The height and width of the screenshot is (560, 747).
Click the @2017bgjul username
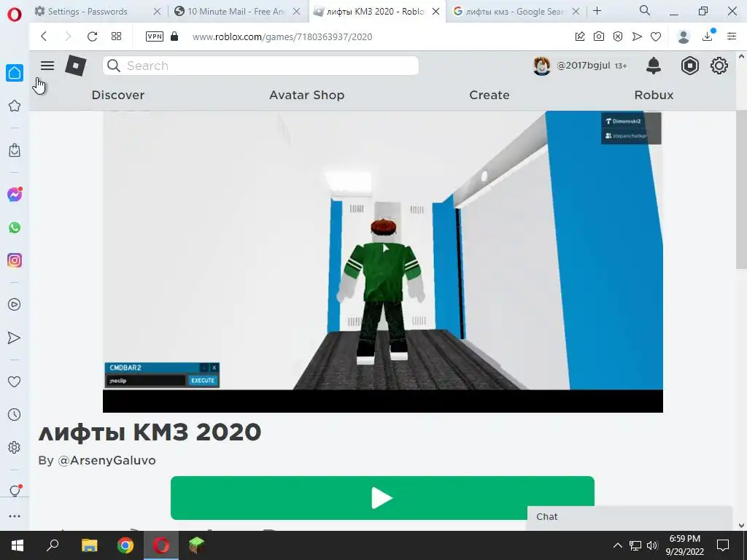584,66
